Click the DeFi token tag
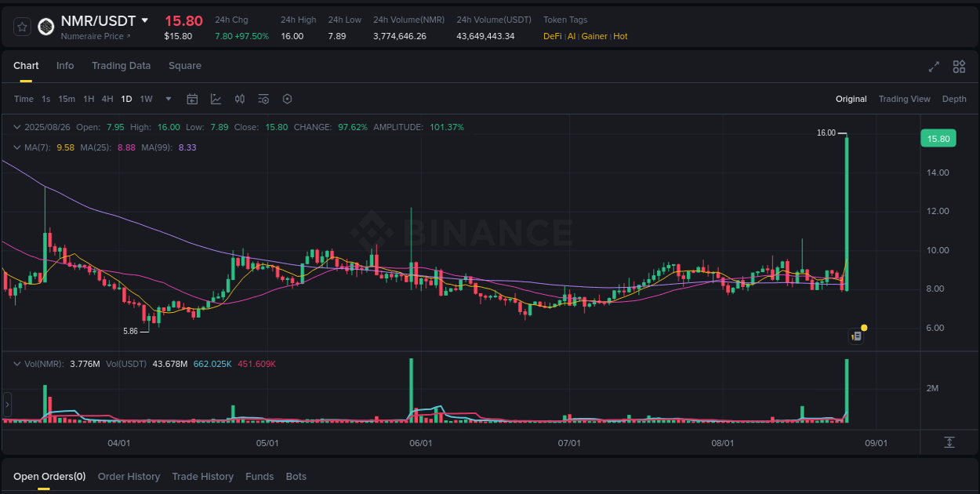Viewport: 980px width, 494px height. coord(551,36)
